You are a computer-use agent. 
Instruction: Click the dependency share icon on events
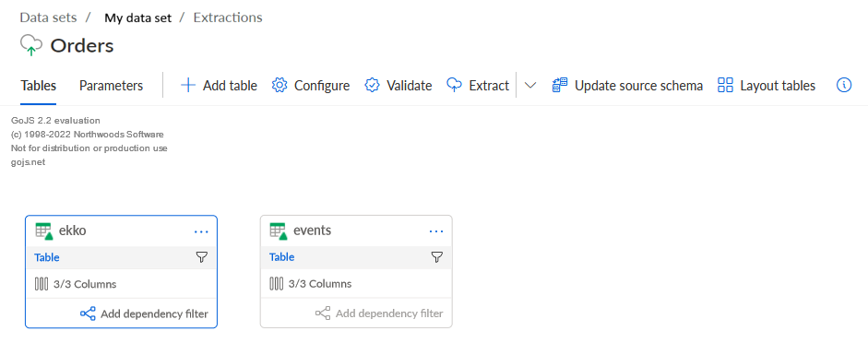(x=323, y=313)
